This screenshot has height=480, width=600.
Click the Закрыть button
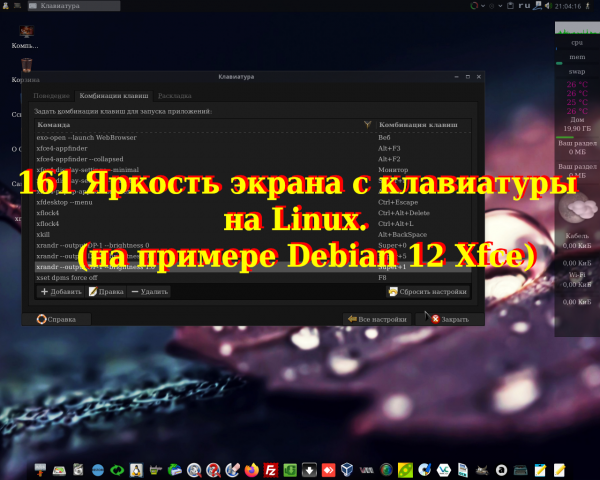click(450, 319)
